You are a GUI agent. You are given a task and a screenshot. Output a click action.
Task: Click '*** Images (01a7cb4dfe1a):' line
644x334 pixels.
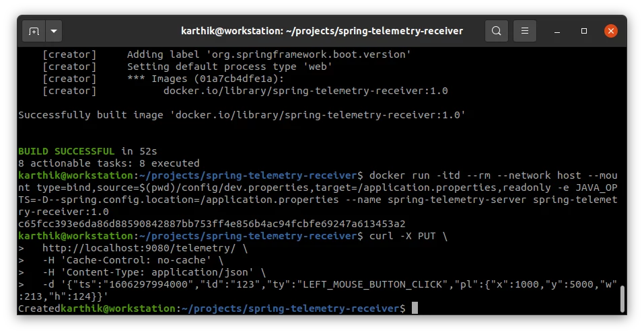click(x=205, y=79)
